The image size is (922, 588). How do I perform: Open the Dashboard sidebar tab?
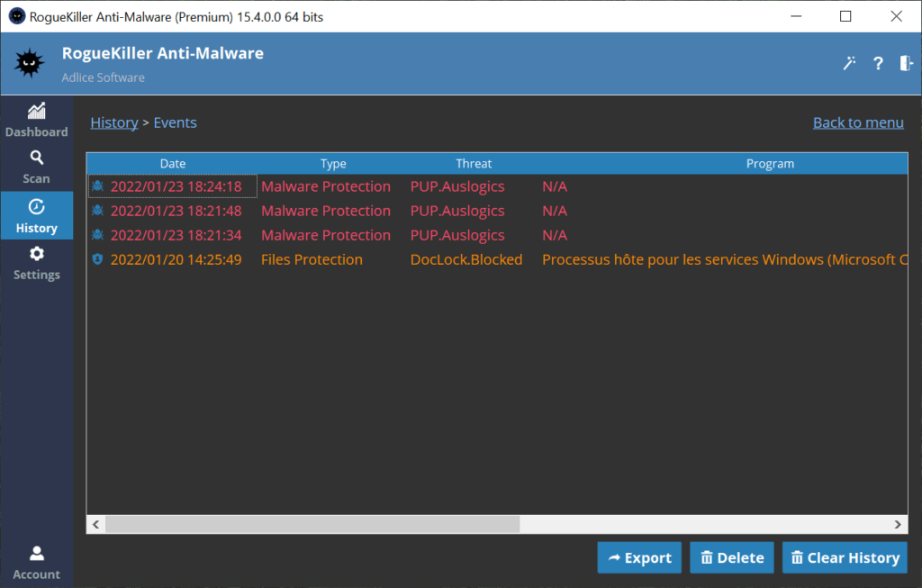point(36,121)
